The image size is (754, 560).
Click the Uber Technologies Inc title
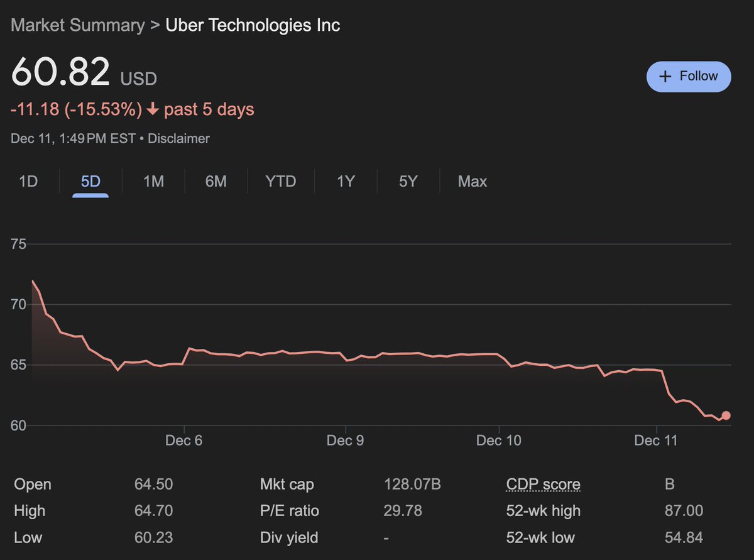252,25
